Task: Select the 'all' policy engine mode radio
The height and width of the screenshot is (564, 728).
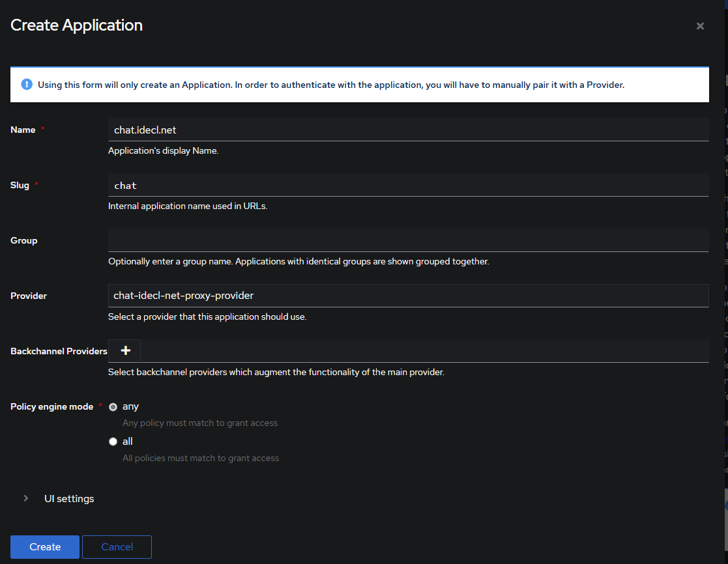Action: [x=113, y=442]
